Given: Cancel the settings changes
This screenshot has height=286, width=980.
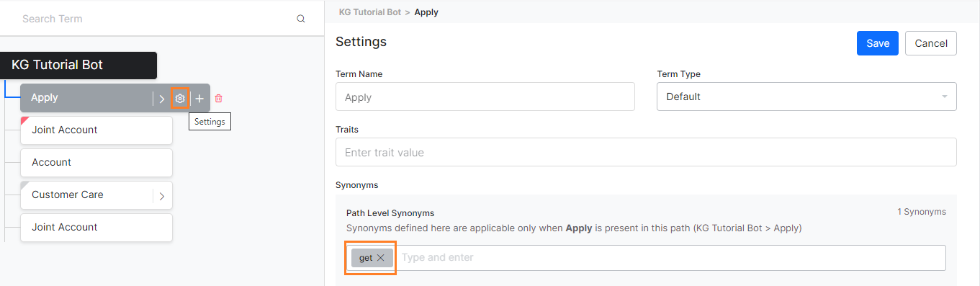Looking at the screenshot, I should point(931,43).
